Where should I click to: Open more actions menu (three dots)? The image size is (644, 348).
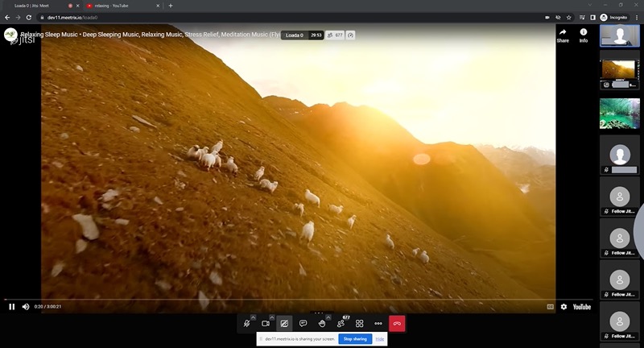point(378,323)
